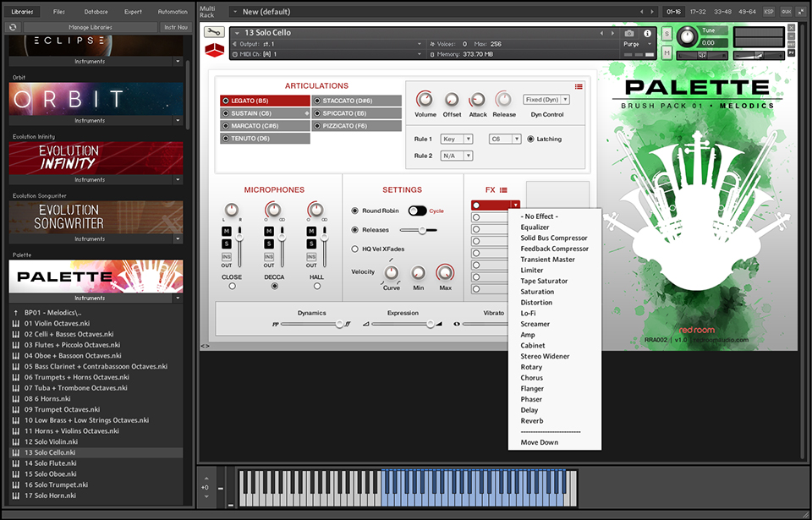Screen dimensions: 812x520
Task: Choose Equalizer from the FX menu
Action: [x=535, y=227]
